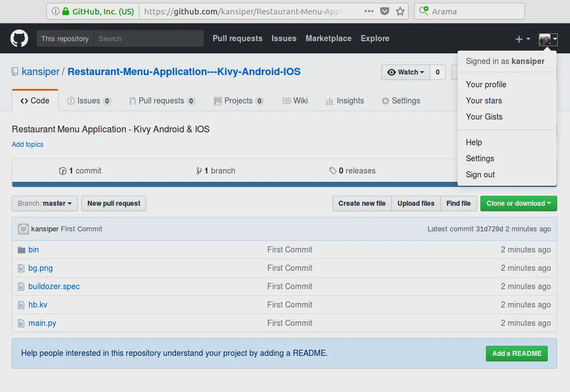Click the Restaurant-Menu-Application repository title link

click(184, 72)
